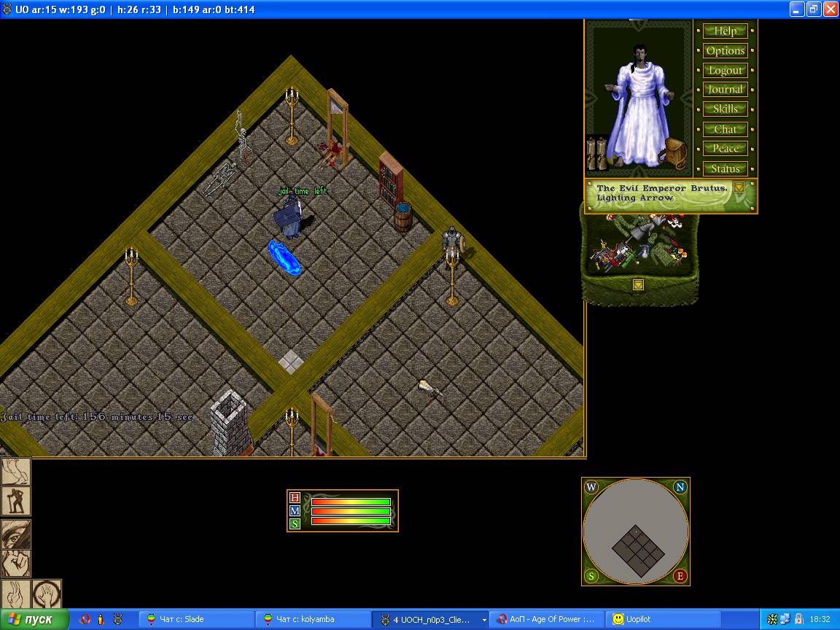The image size is (840, 630).
Task: Collapse the paperdoll with the title arrow
Action: (x=739, y=187)
